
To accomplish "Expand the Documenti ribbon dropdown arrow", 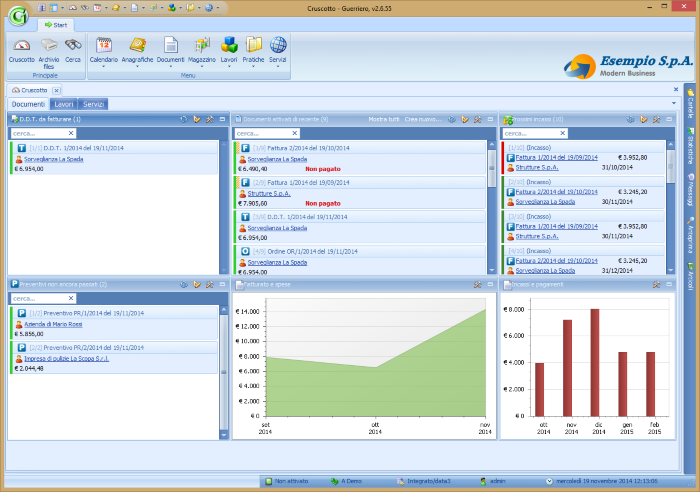I will [x=171, y=67].
